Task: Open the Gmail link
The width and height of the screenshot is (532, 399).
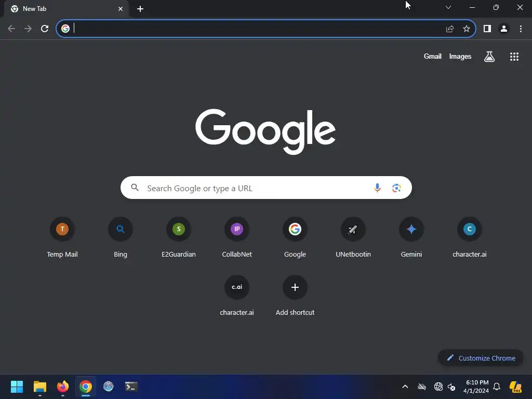Action: (x=433, y=56)
